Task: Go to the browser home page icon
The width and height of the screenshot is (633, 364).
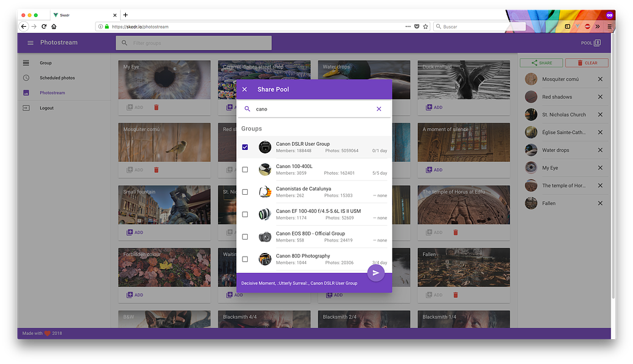Action: pos(53,27)
